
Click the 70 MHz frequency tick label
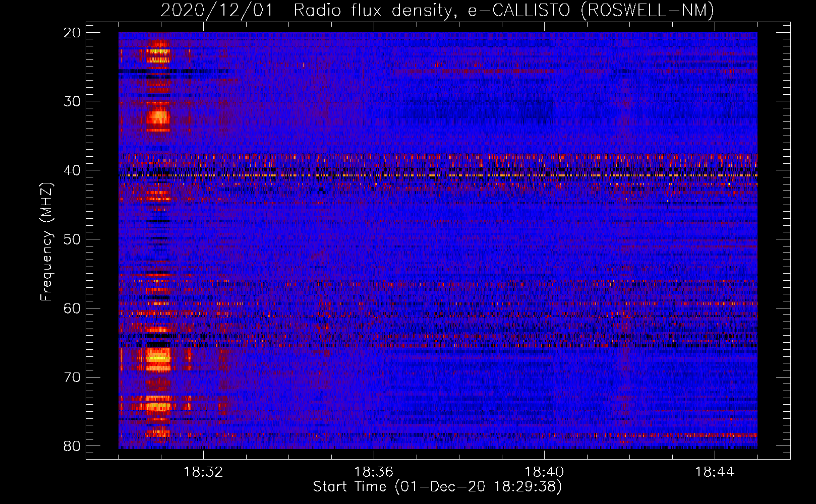pos(73,377)
